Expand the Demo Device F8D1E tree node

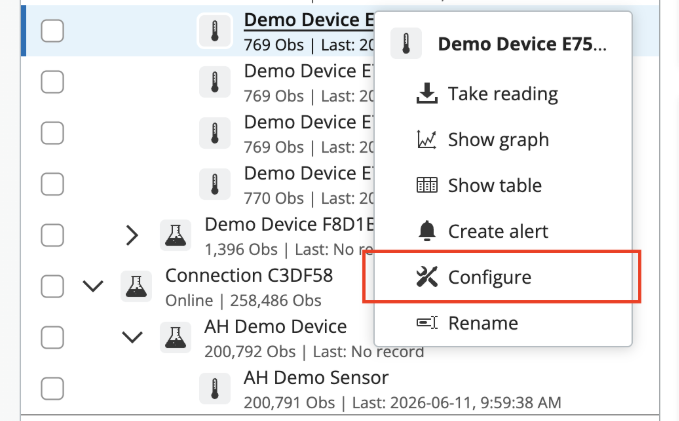tap(132, 236)
